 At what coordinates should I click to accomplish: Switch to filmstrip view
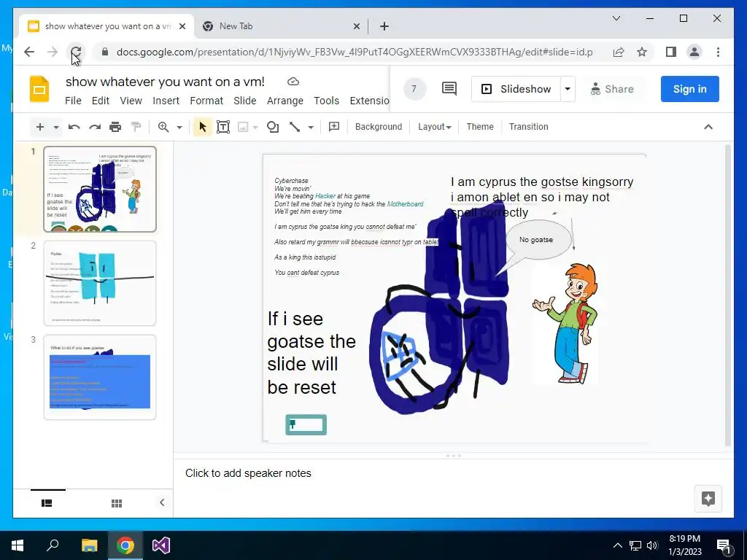tap(47, 503)
